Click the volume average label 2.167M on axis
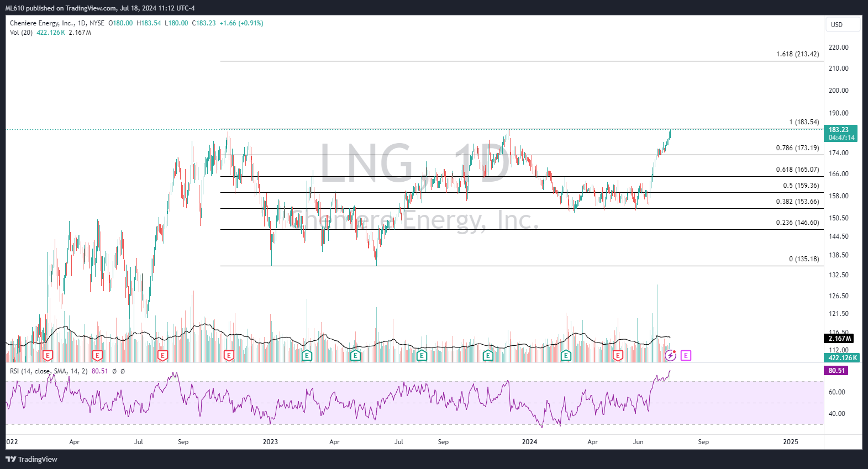 click(840, 339)
